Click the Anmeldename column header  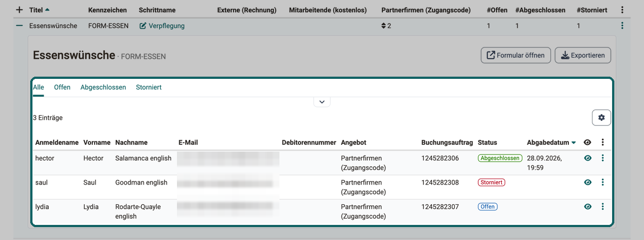click(x=57, y=142)
